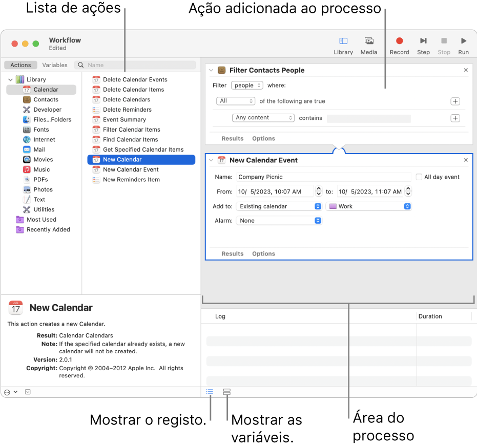The width and height of the screenshot is (477, 448).
Task: Show Results of New Calendar Event
Action: (x=233, y=254)
